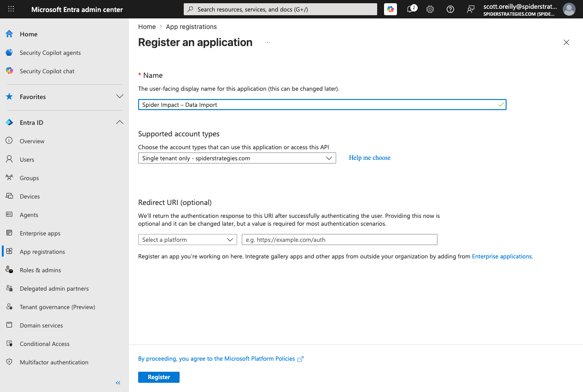Click the Security Copilot agents icon
The image size is (583, 392).
(x=9, y=53)
